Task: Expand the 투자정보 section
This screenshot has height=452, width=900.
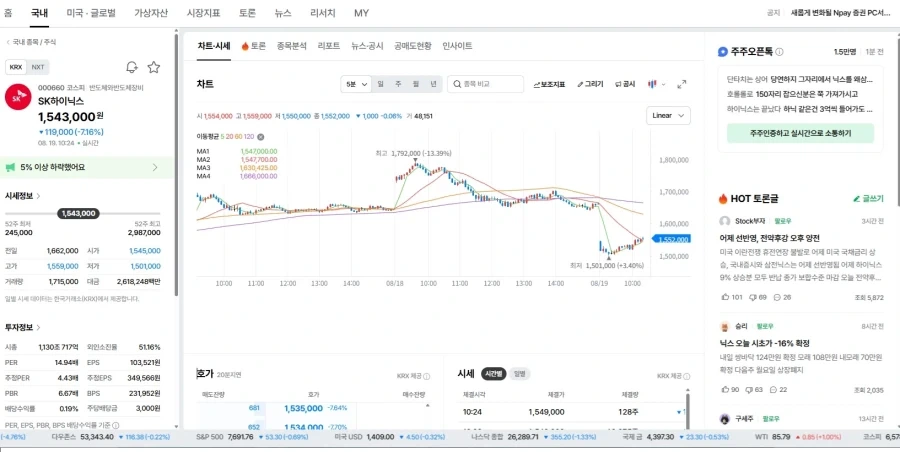Action: (23, 327)
